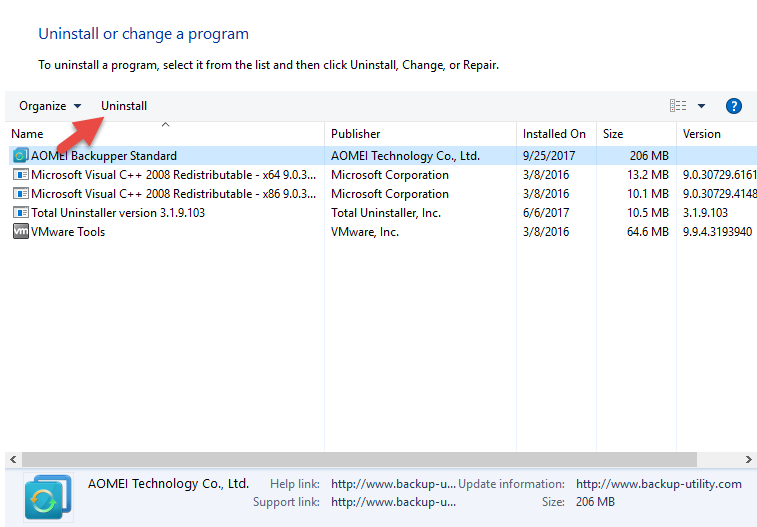The height and width of the screenshot is (527, 757).
Task: Click the VMware Tools program icon
Action: (x=20, y=232)
